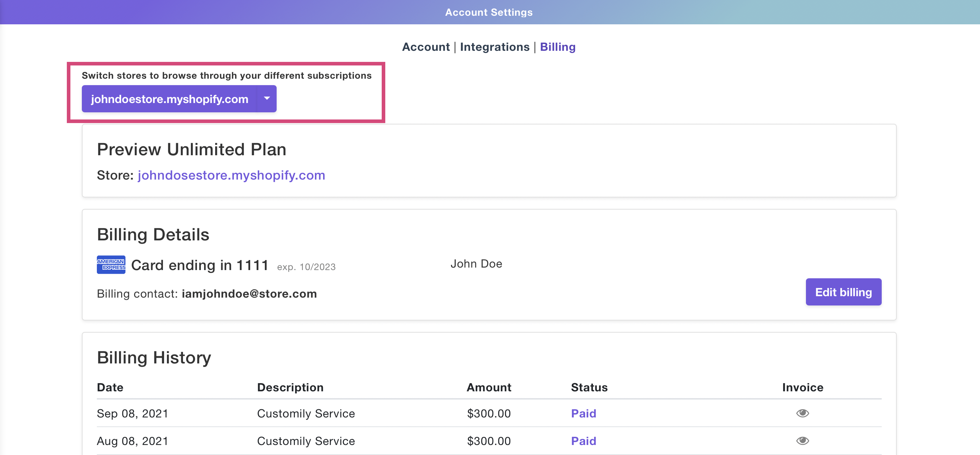Click the Status column header
Image resolution: width=980 pixels, height=455 pixels.
[589, 387]
